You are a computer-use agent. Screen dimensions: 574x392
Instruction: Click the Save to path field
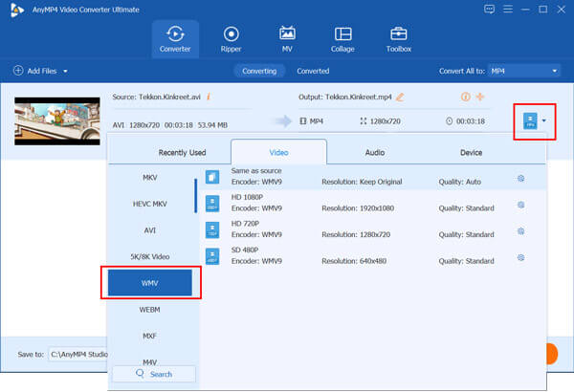[x=78, y=355]
